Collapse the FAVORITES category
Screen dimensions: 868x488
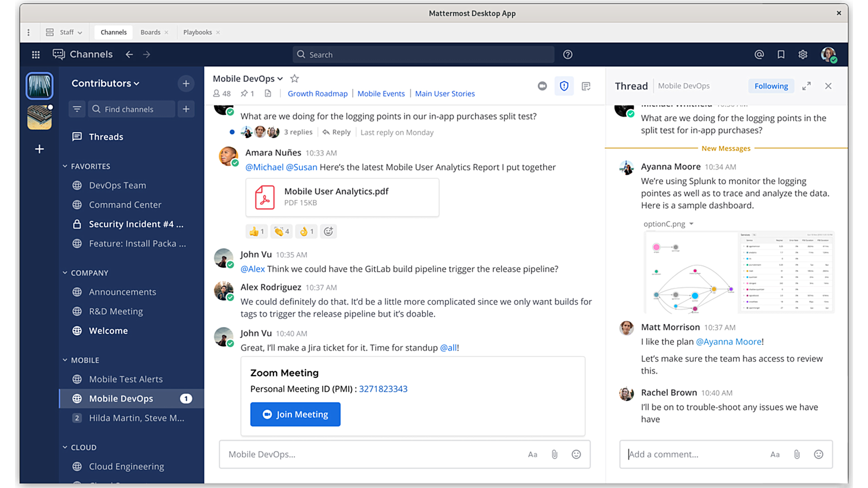(65, 166)
